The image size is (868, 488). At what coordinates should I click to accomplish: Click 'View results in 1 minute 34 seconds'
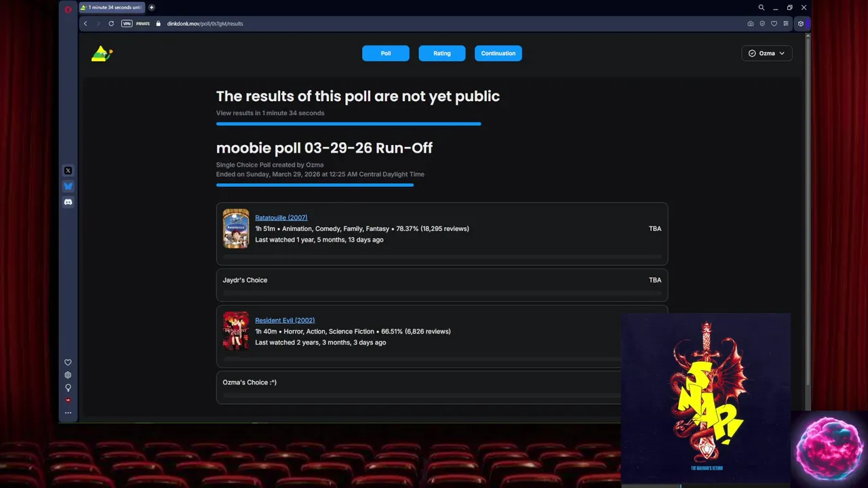pyautogui.click(x=271, y=113)
